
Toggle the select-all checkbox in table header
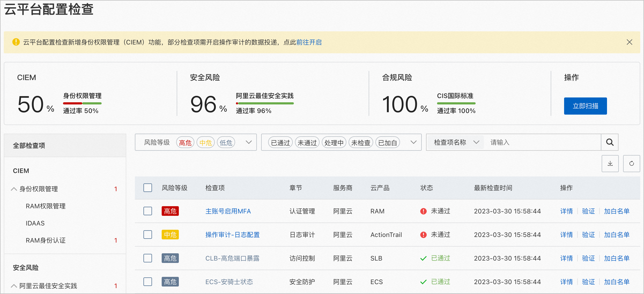[x=148, y=188]
